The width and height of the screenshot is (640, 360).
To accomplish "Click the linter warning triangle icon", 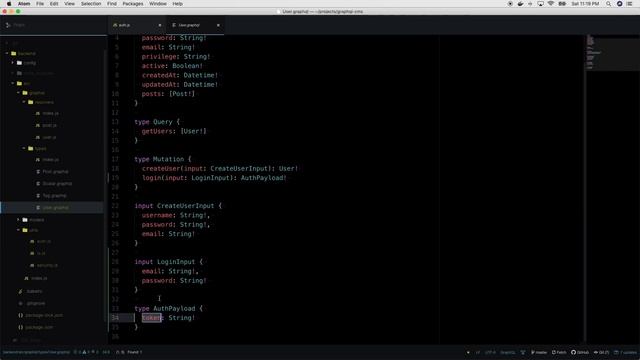I will coord(84,352).
